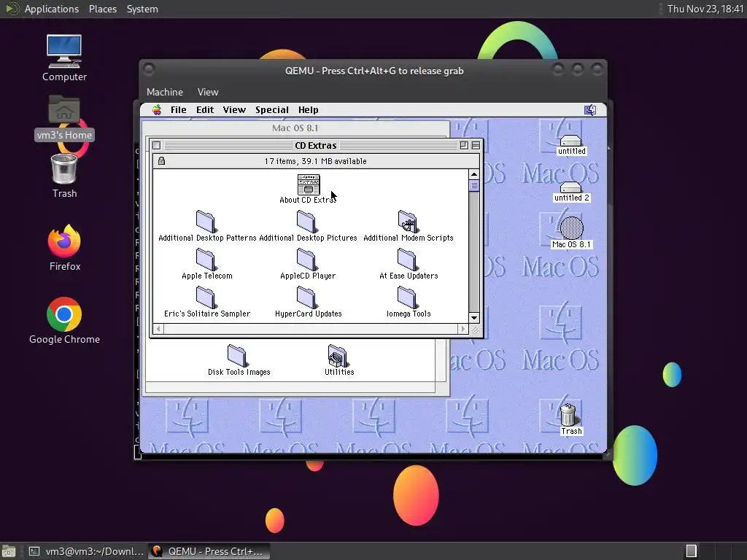Select the Disk Tools Images folder

[237, 356]
